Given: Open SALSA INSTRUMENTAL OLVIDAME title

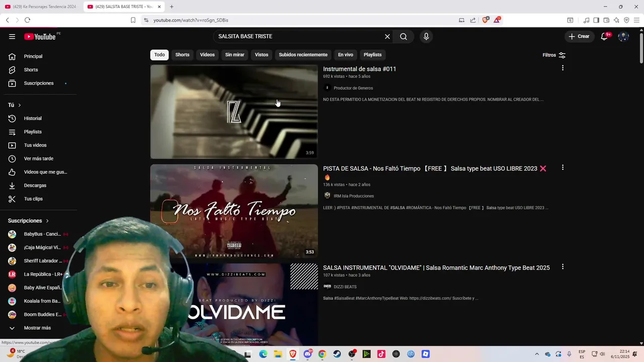Looking at the screenshot, I should point(436,268).
